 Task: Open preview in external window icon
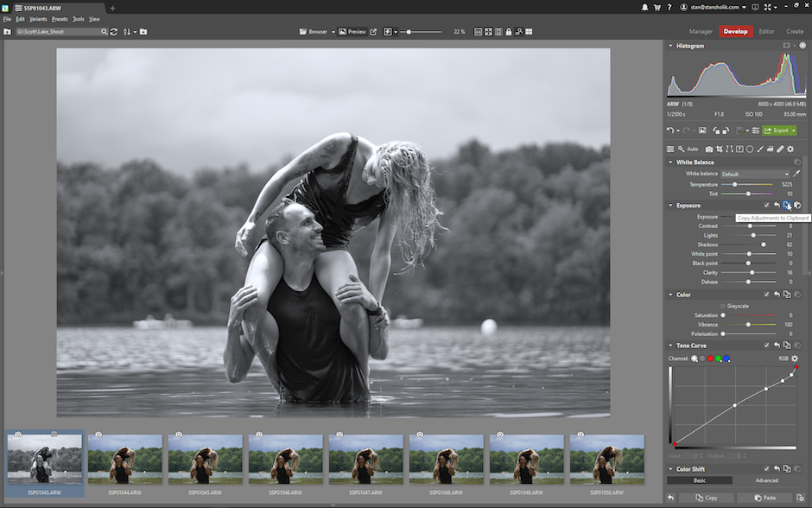click(373, 32)
